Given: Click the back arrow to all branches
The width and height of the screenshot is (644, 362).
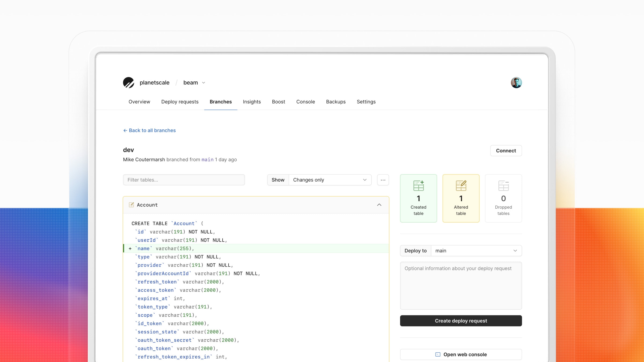Looking at the screenshot, I should pos(125,131).
